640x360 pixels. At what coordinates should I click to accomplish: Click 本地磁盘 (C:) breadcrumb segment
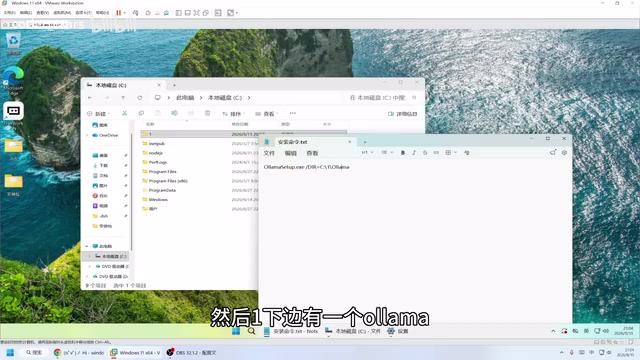[225, 98]
